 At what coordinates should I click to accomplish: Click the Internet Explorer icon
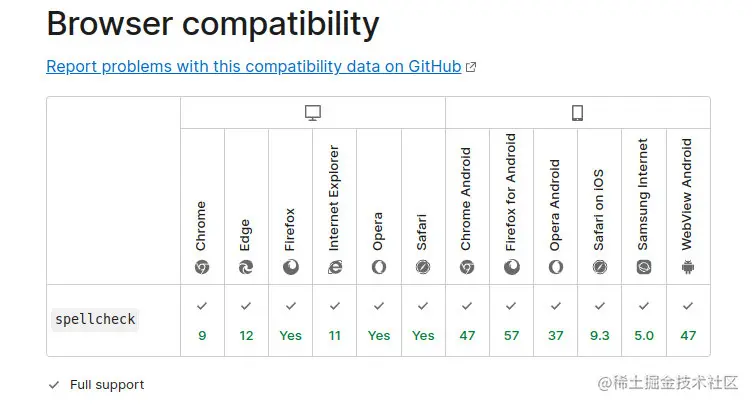pos(335,267)
